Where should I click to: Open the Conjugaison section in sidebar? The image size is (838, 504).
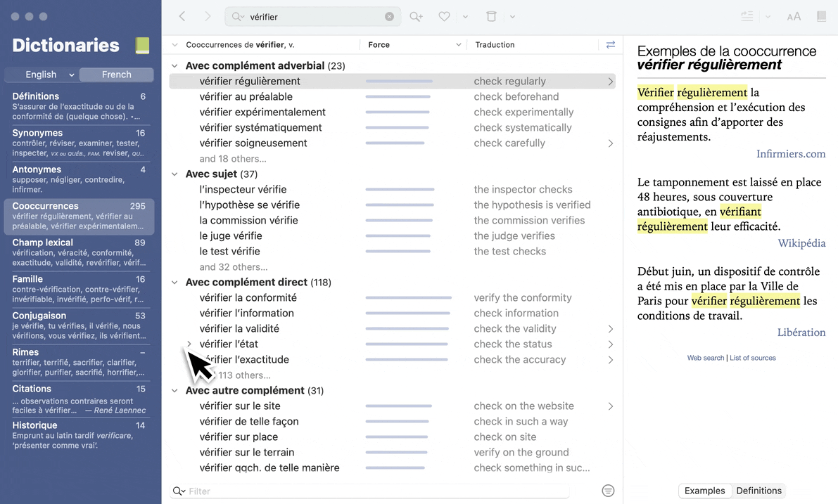pyautogui.click(x=79, y=325)
